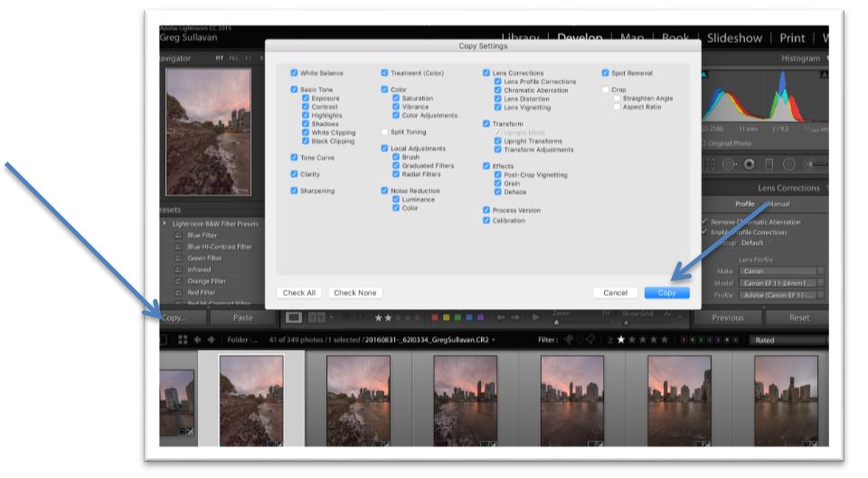Set Navigator zoom to FILL

click(233, 58)
